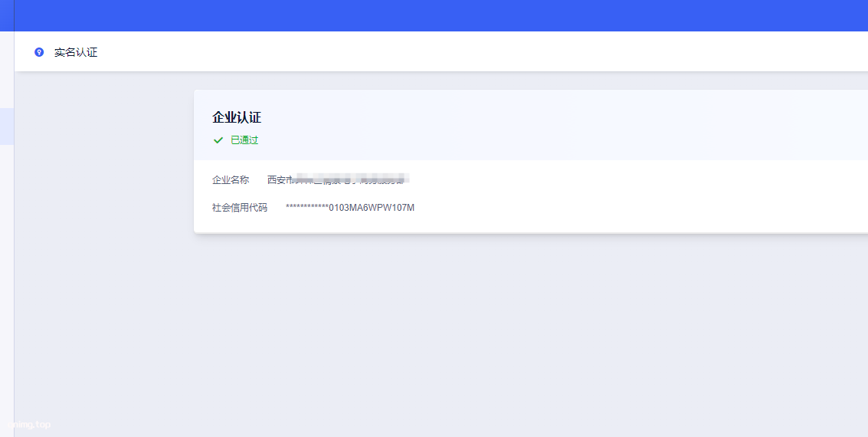Select the 实名认证 page title

[x=76, y=52]
